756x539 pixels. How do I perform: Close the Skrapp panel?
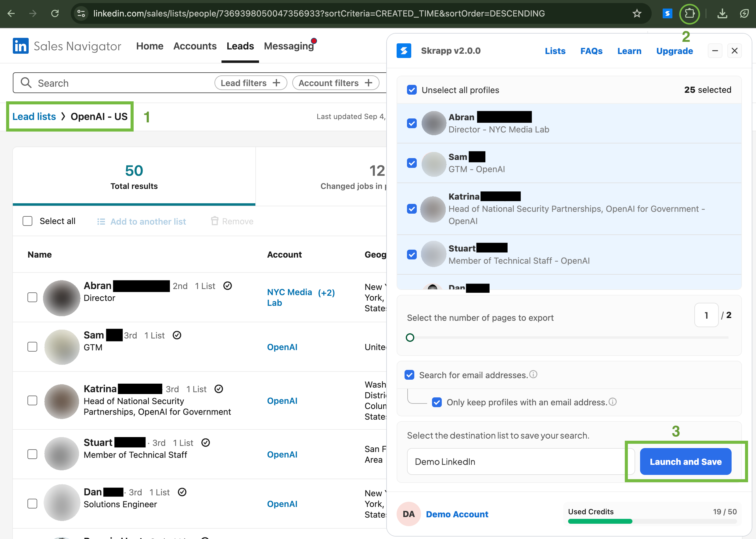click(734, 51)
